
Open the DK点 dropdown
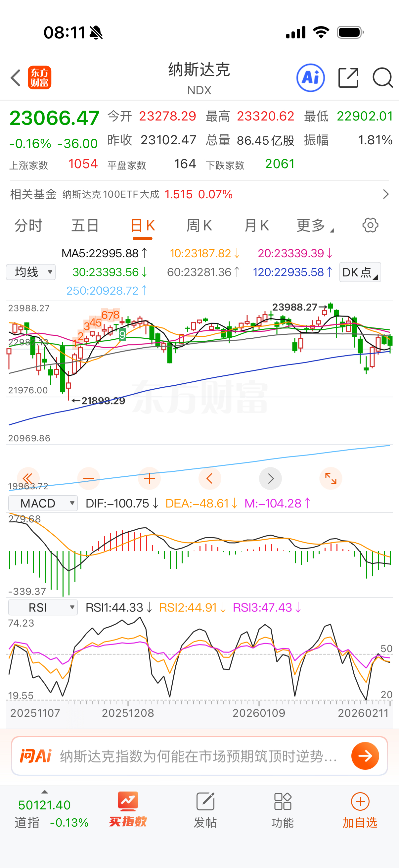click(x=360, y=272)
